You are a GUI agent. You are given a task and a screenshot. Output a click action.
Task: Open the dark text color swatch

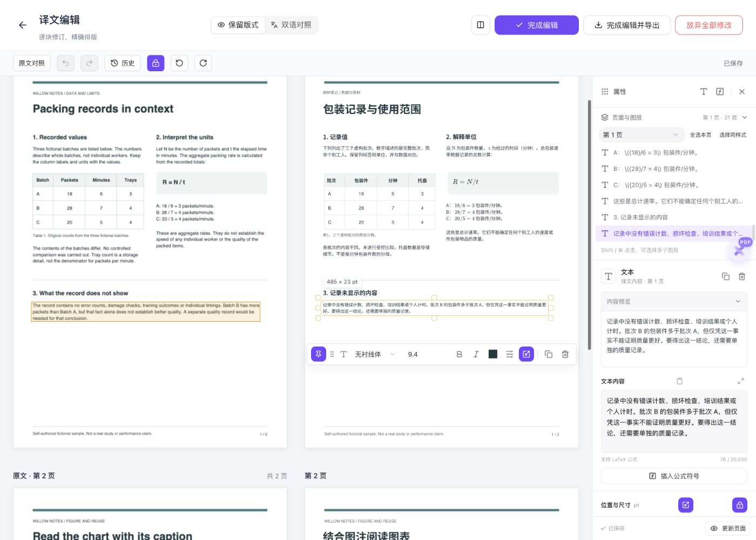[x=493, y=354]
